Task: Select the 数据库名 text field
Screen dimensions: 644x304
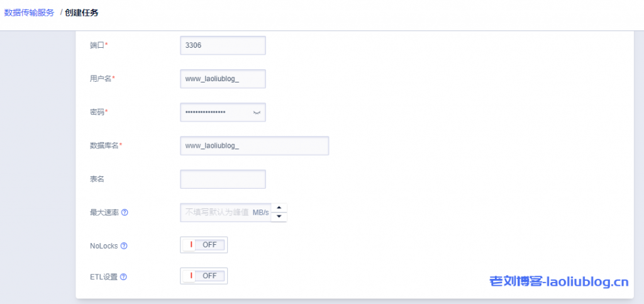Action: pyautogui.click(x=254, y=145)
